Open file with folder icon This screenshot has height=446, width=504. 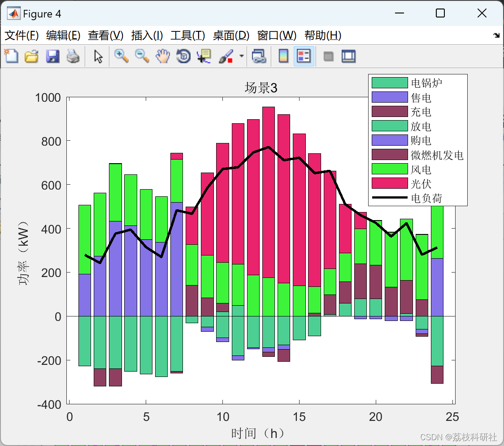pos(32,56)
